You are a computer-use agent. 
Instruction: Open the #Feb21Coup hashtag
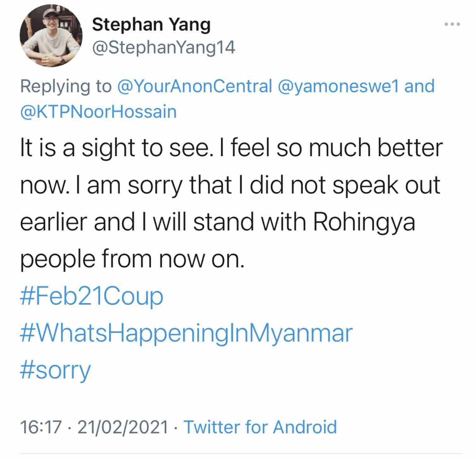click(91, 296)
